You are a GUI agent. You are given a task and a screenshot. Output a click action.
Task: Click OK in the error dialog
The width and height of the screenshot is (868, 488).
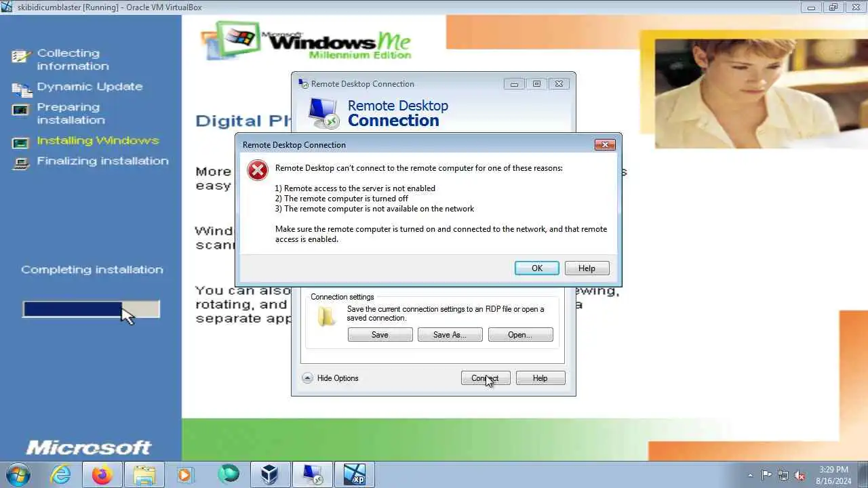(x=536, y=268)
